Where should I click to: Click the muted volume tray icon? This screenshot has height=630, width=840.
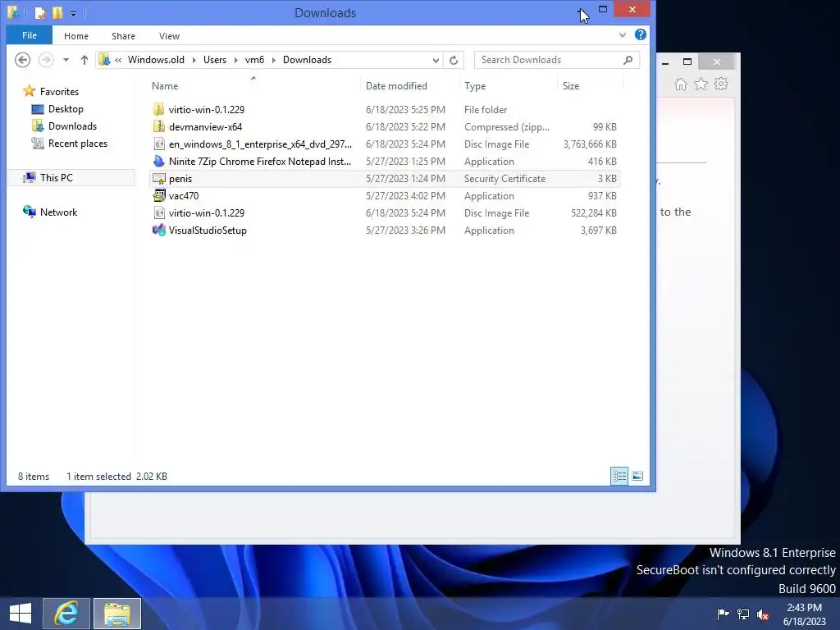click(x=763, y=614)
